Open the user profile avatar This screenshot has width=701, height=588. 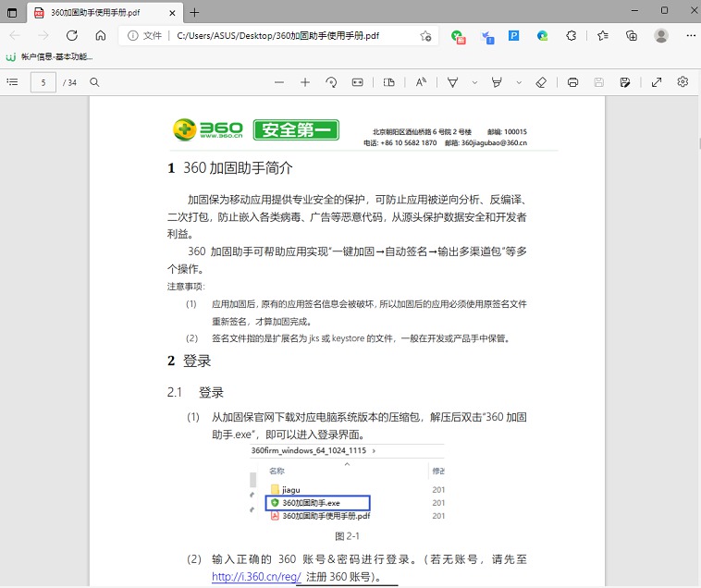pyautogui.click(x=660, y=36)
